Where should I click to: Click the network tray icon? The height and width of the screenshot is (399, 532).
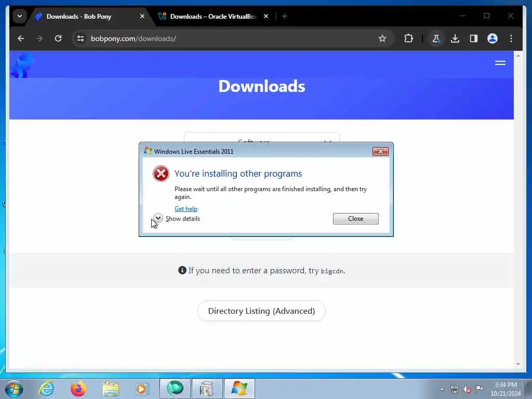454,390
